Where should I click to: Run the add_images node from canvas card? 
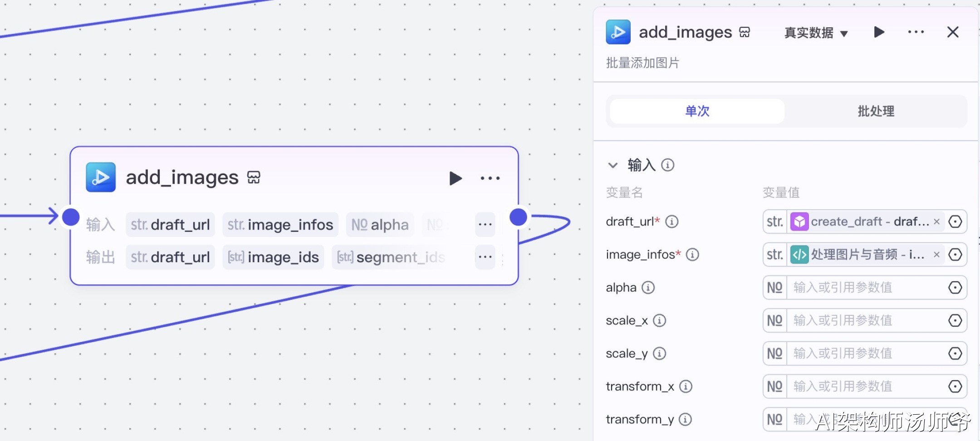pos(455,178)
